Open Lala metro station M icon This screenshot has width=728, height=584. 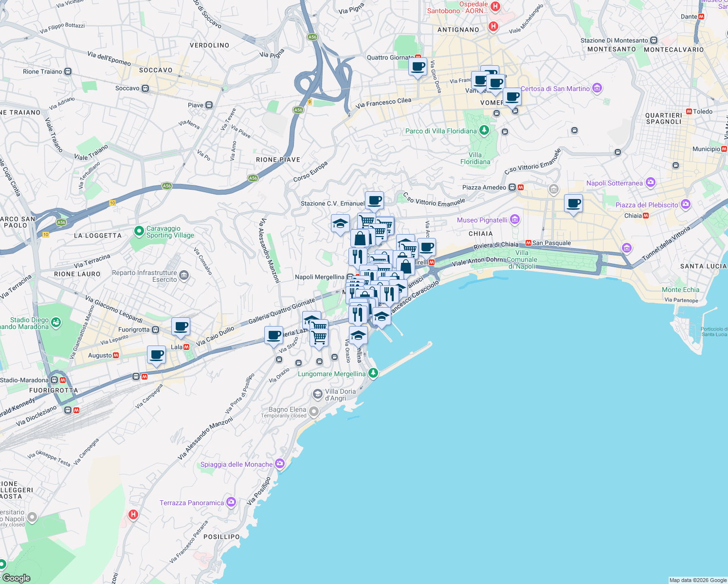point(186,347)
